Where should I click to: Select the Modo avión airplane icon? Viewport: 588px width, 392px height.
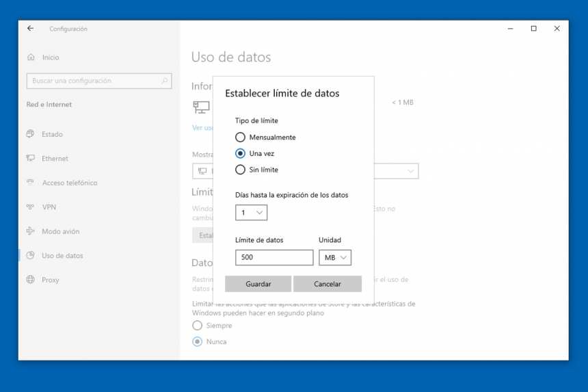[x=31, y=231]
